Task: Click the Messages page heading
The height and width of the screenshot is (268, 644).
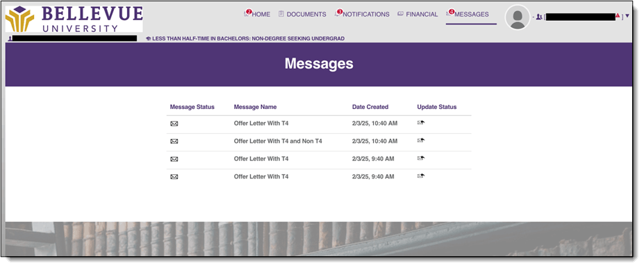Action: point(319,64)
